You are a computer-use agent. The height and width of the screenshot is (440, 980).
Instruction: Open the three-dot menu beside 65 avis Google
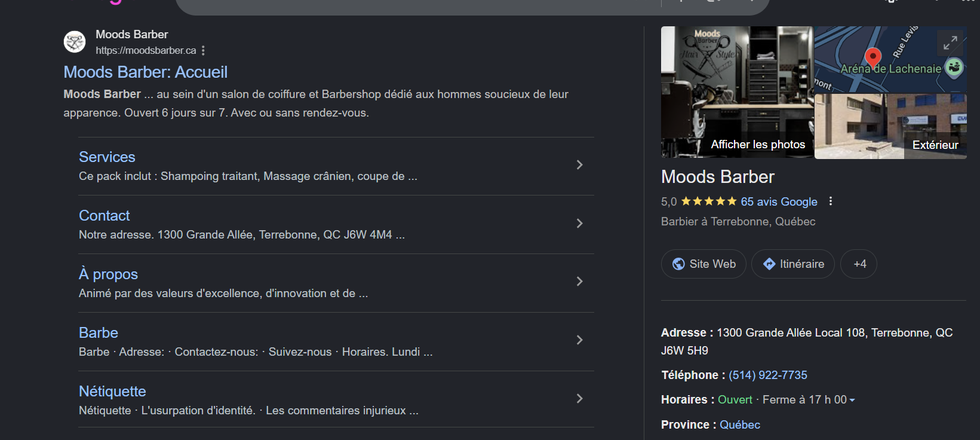pos(830,201)
